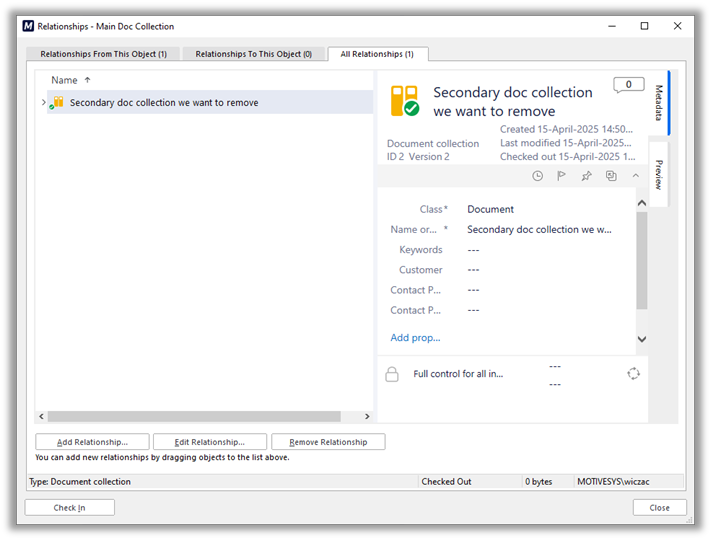Click Type: Document collection status text
Screen dimensions: 712x540
[x=80, y=482]
